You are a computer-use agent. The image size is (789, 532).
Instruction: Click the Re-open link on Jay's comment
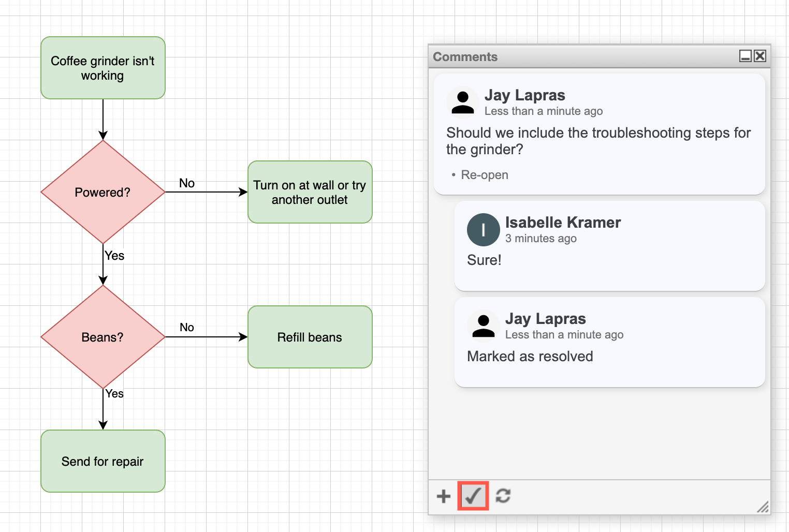[484, 175]
